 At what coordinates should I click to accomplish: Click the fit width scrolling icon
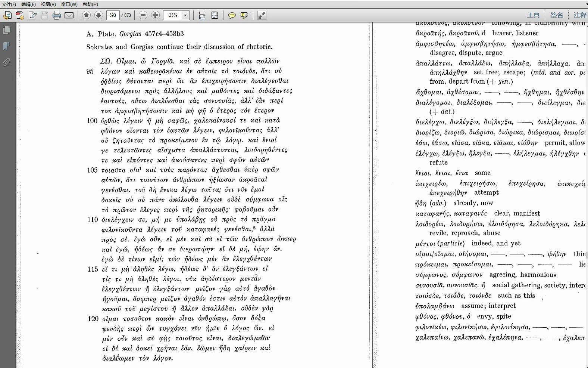coord(202,15)
